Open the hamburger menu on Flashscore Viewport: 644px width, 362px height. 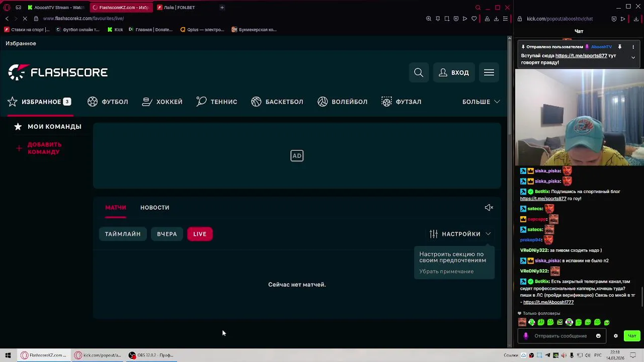click(x=489, y=72)
